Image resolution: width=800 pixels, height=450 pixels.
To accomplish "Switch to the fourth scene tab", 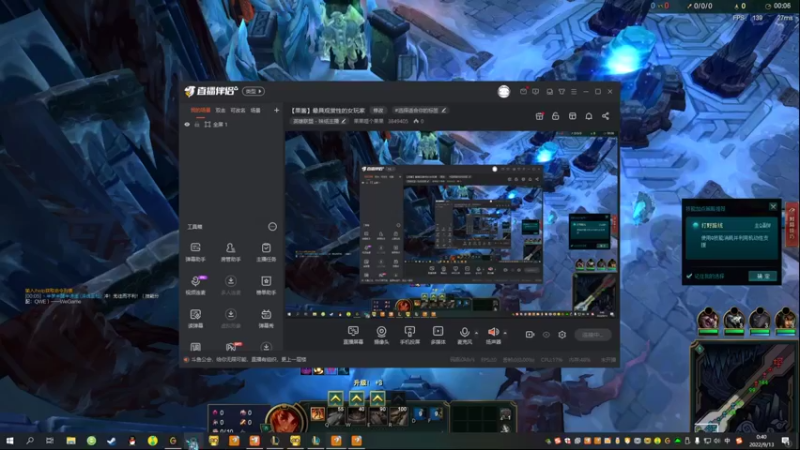I will click(256, 110).
